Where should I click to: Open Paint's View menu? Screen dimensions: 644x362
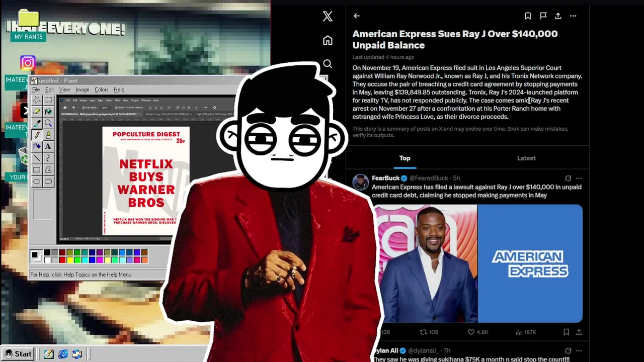point(64,89)
